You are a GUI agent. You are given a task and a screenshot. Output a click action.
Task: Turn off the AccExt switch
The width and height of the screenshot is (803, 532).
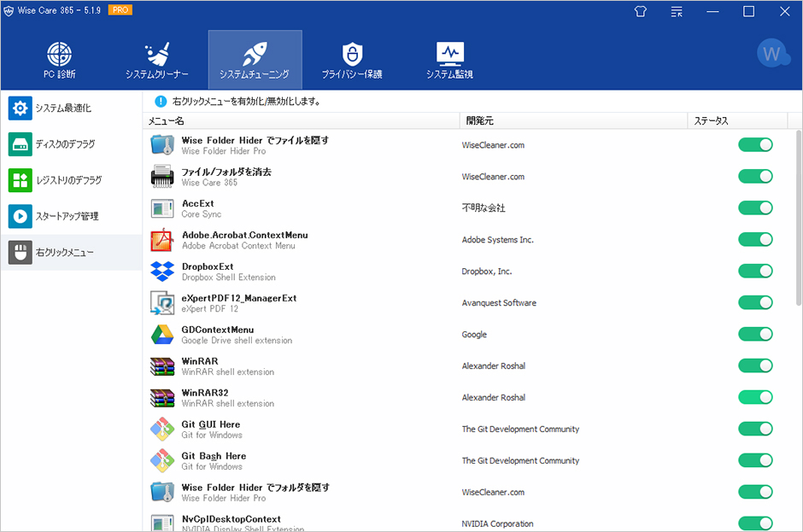coord(755,208)
